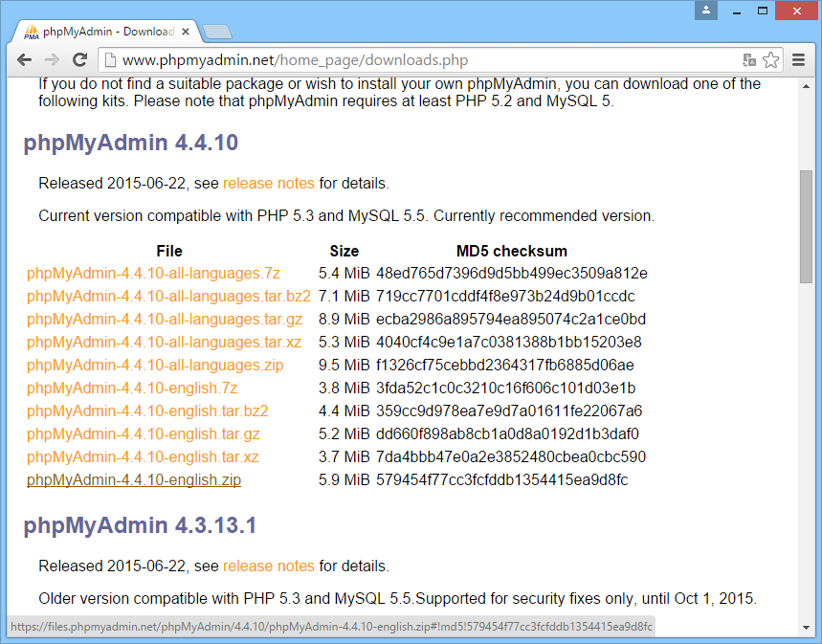Go back with the browser back arrow
Screen dimensions: 822x644
(24, 60)
